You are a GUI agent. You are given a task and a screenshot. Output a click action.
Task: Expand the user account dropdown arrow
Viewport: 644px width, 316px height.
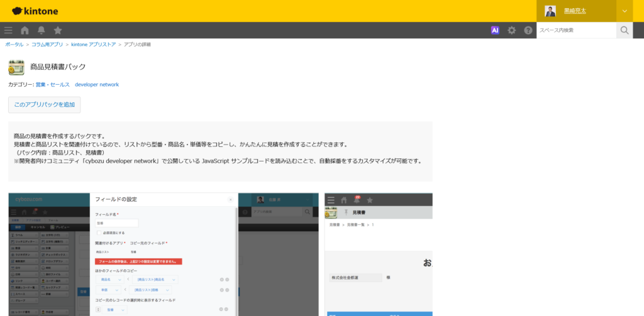pyautogui.click(x=625, y=11)
